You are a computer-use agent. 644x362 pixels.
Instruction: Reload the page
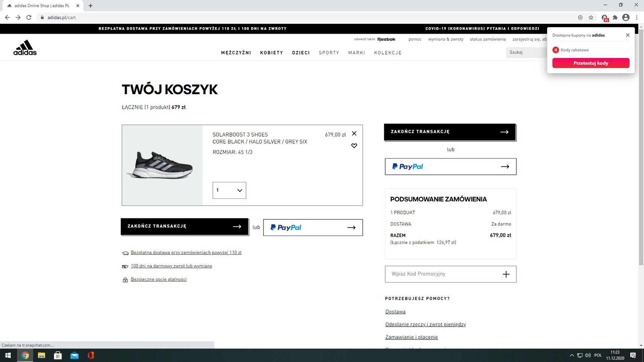[29, 17]
